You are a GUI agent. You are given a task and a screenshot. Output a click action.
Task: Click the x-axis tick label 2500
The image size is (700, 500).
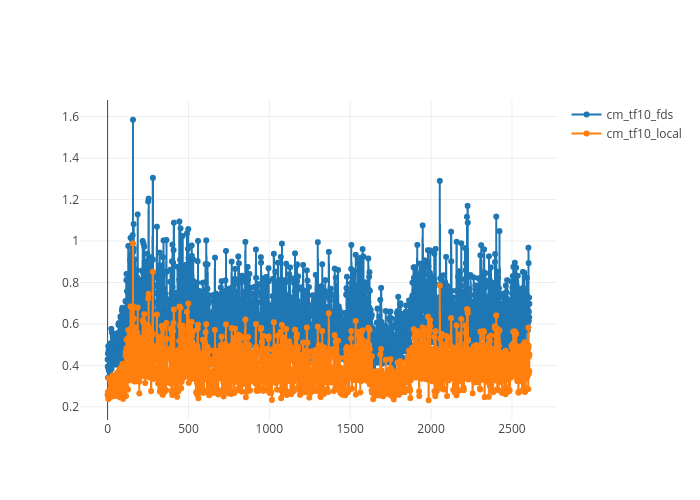click(x=512, y=428)
